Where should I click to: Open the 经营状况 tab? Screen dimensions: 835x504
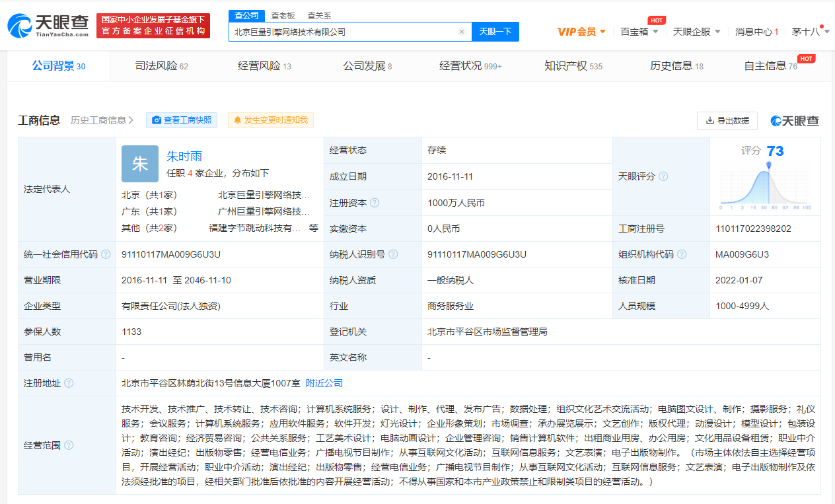[470, 66]
